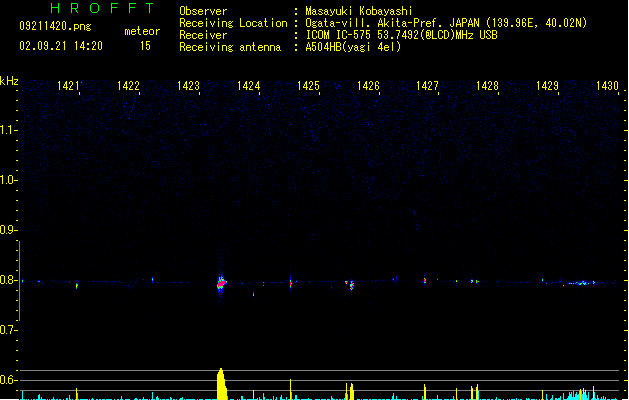Click the meteor echo just after 1421
This screenshot has width=629, height=400.
pyautogui.click(x=77, y=286)
